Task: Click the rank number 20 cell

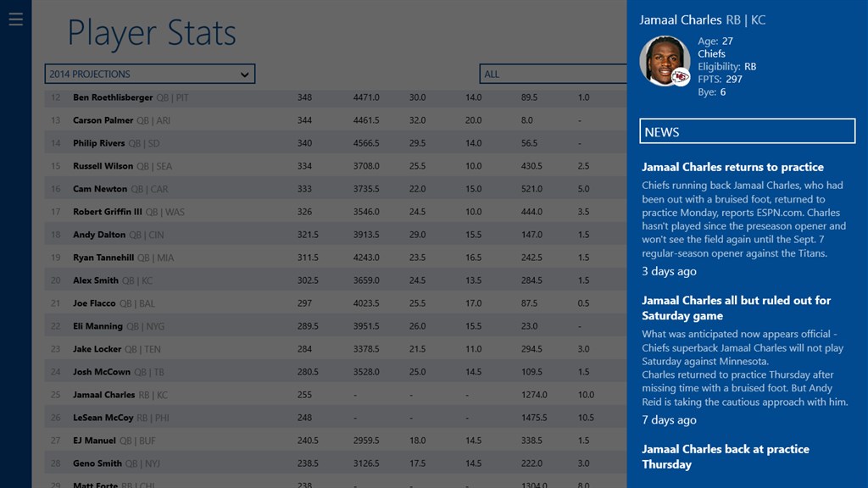Action: (x=55, y=280)
